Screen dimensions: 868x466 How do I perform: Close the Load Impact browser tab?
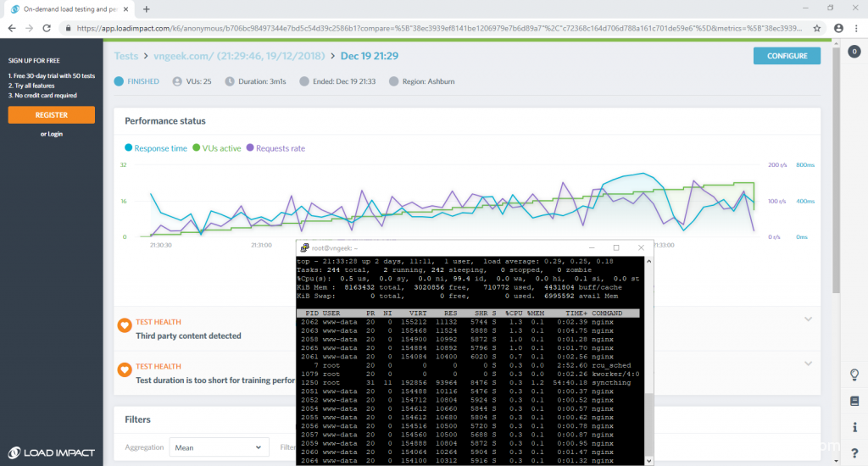tap(125, 8)
